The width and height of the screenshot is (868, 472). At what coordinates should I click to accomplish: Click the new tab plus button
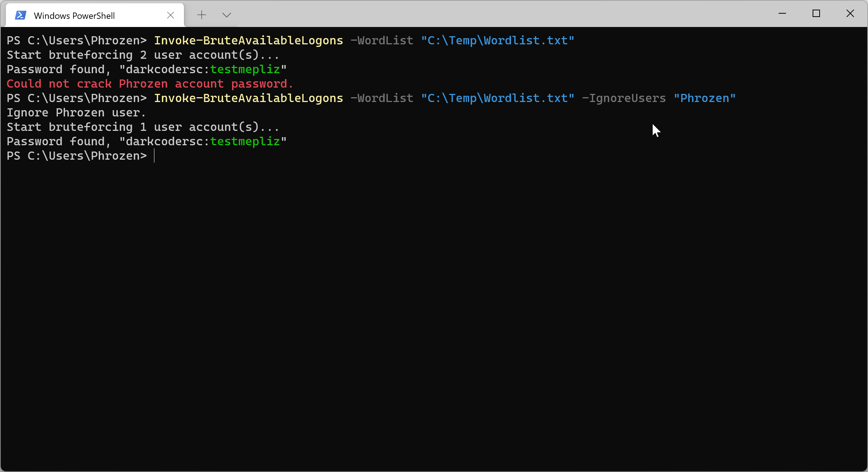tap(201, 15)
